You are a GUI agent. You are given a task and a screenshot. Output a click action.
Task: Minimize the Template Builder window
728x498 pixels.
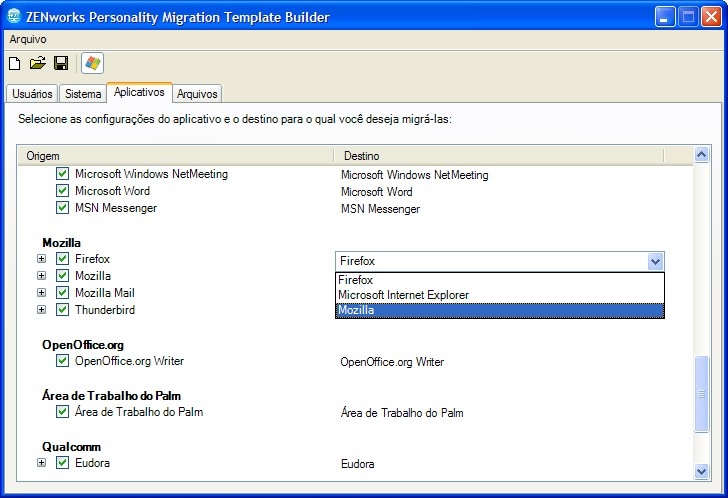point(665,17)
